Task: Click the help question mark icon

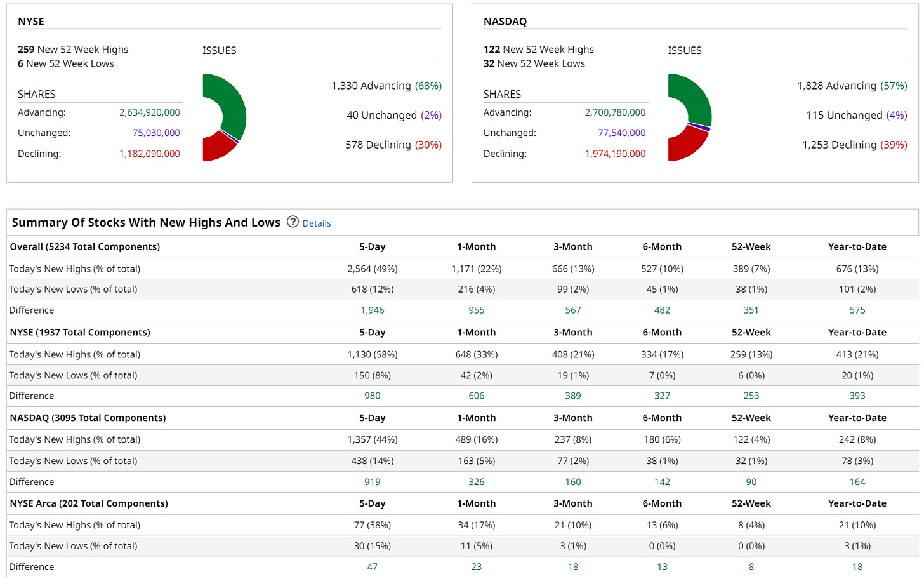Action: [293, 222]
